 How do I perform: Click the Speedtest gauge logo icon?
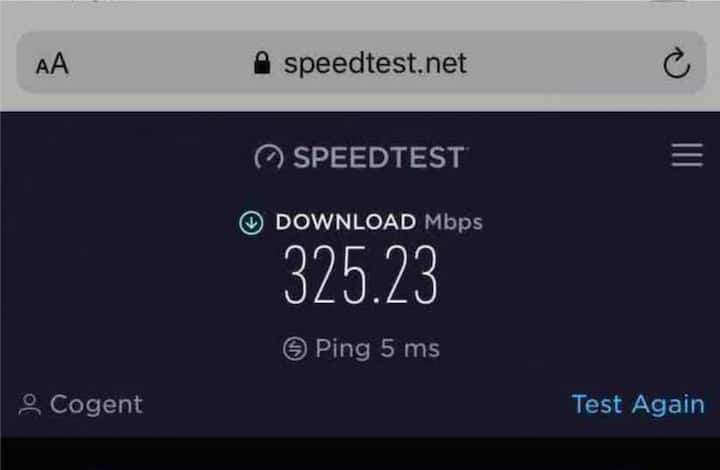(269, 157)
